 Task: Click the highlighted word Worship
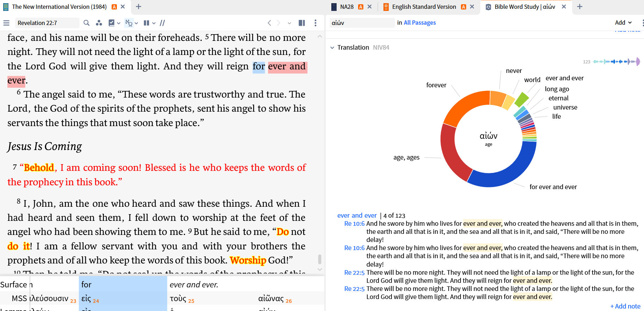(x=248, y=260)
